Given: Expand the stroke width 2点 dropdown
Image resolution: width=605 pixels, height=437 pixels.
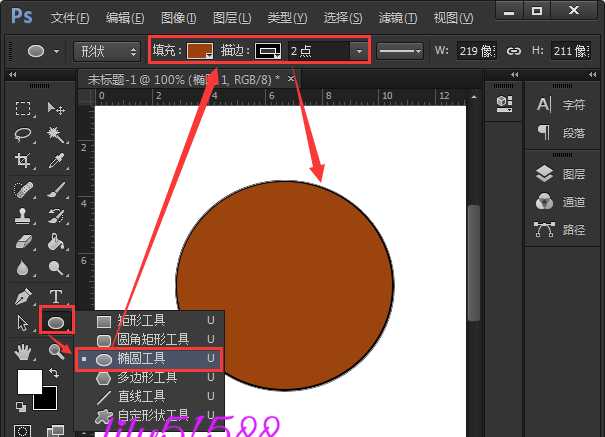Looking at the screenshot, I should coord(358,51).
